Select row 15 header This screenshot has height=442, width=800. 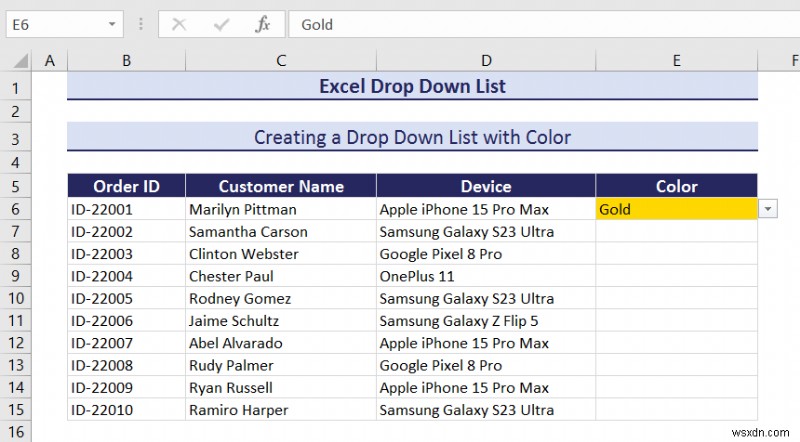pyautogui.click(x=16, y=410)
